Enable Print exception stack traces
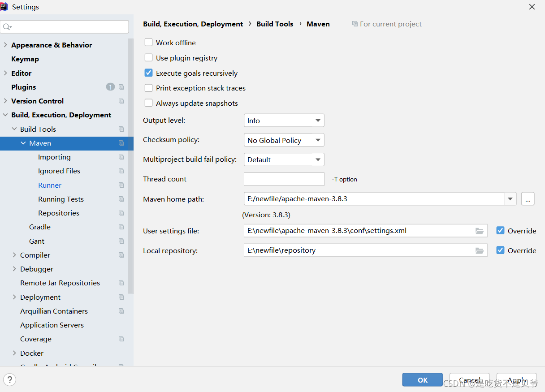The image size is (545, 392). pos(149,88)
